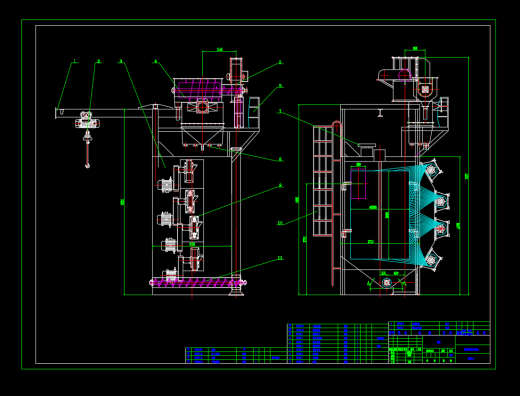Select the magenta circle atop the right view

point(404,75)
